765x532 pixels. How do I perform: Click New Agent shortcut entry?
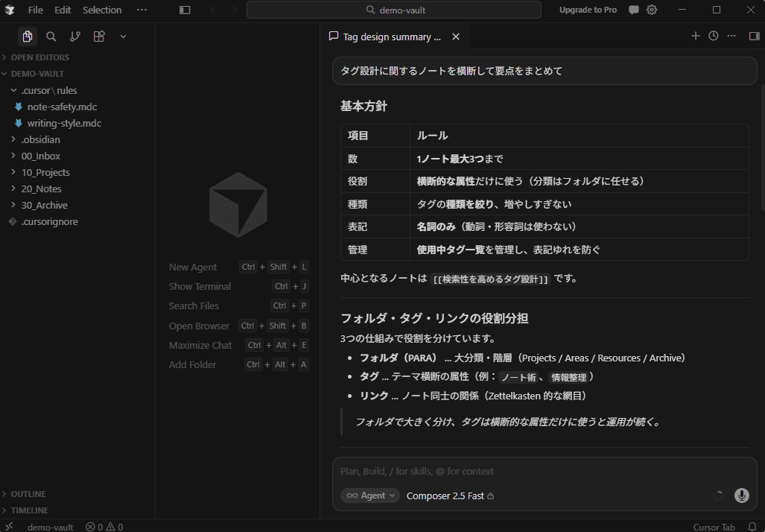238,267
